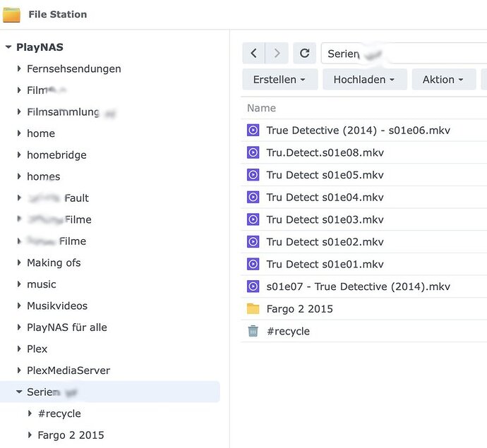487x448 pixels.
Task: Select Musikvideos in the folder tree
Action: 56,305
